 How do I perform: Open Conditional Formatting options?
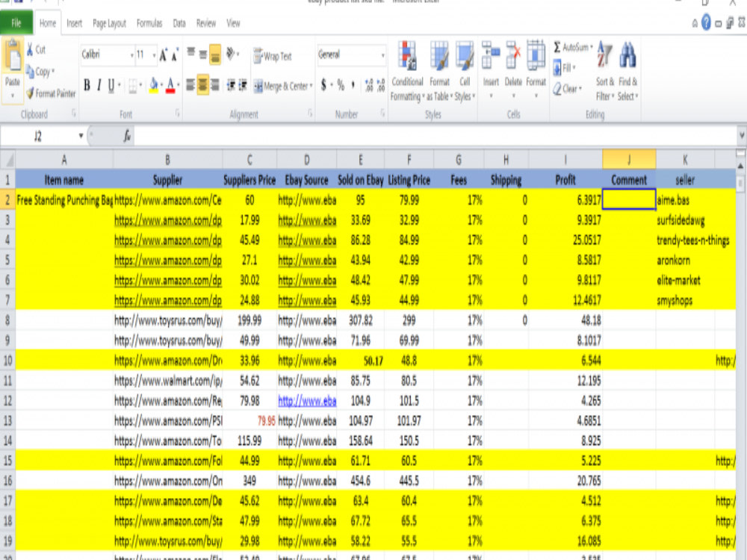[407, 72]
